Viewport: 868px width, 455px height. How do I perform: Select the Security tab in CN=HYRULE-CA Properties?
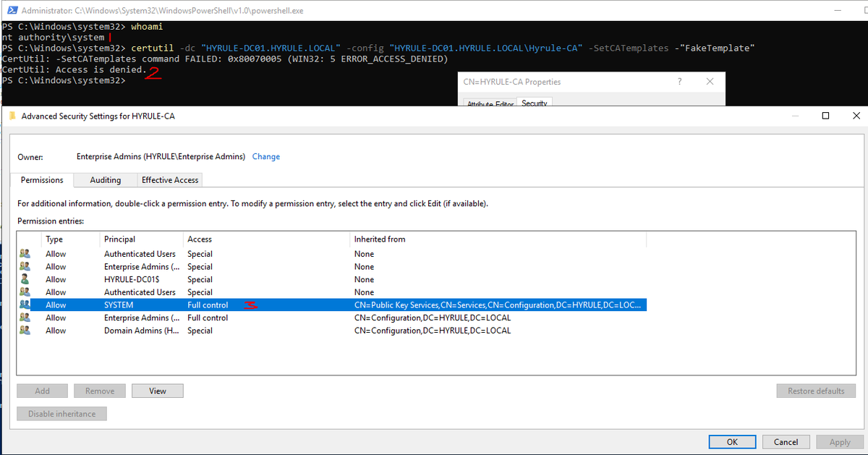[534, 103]
